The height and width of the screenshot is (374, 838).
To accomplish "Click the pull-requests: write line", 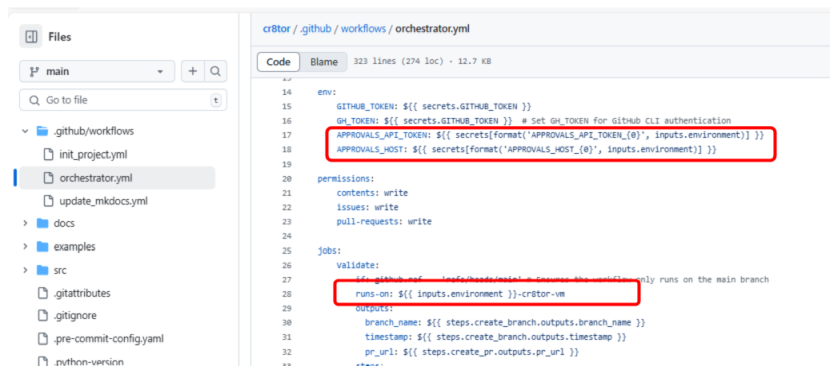I will 384,222.
